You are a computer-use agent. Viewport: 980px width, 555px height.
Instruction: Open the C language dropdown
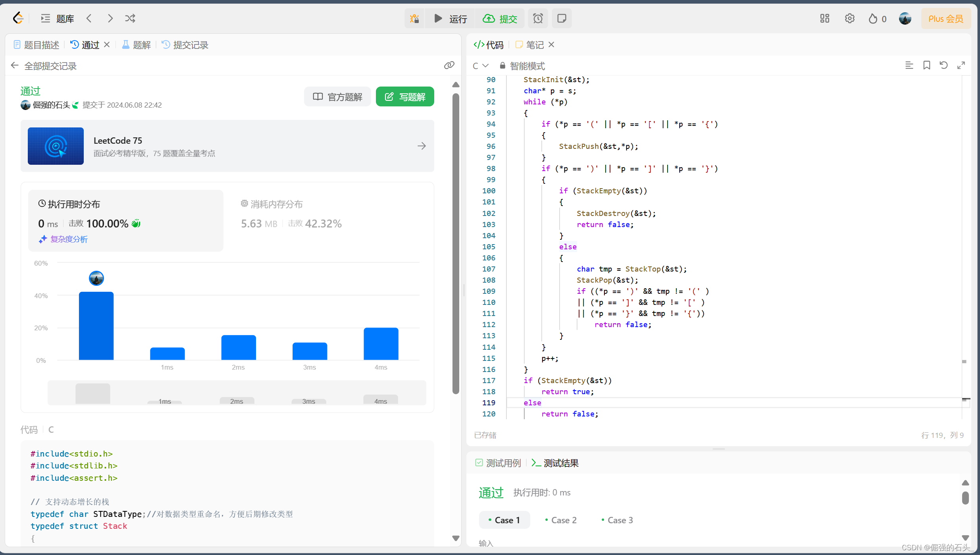pos(480,66)
